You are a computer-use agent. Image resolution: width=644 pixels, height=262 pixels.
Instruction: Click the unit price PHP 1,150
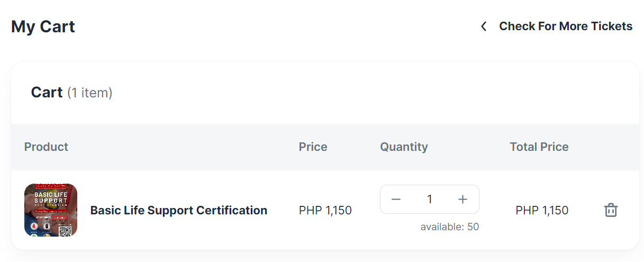click(325, 210)
